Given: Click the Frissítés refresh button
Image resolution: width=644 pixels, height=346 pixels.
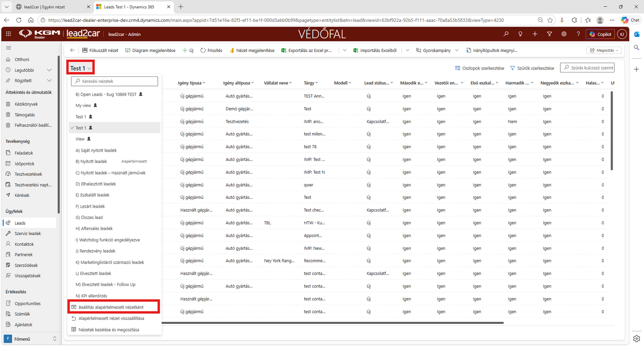Looking at the screenshot, I should coord(211,50).
